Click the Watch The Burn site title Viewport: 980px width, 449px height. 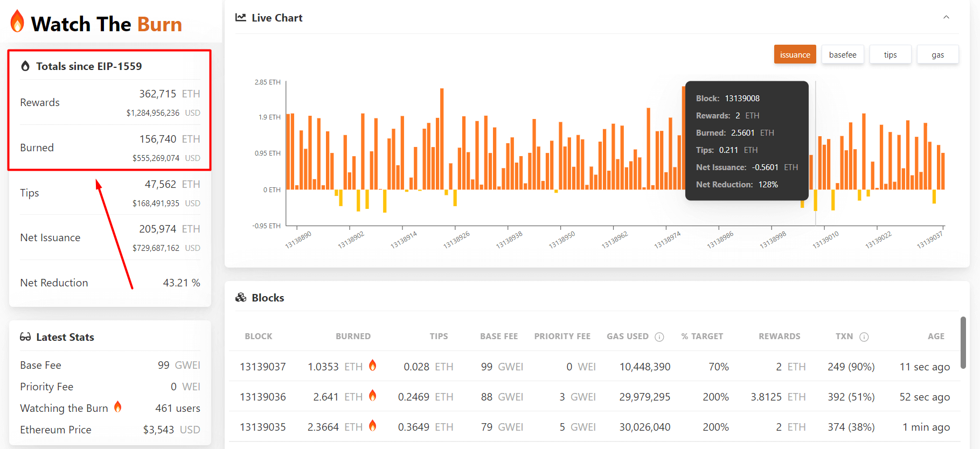[106, 24]
